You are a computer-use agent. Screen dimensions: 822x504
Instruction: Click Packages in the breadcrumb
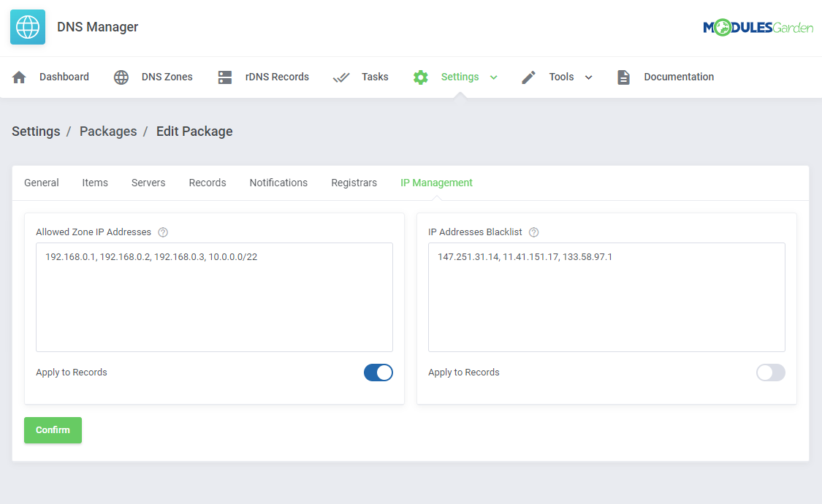click(x=108, y=131)
